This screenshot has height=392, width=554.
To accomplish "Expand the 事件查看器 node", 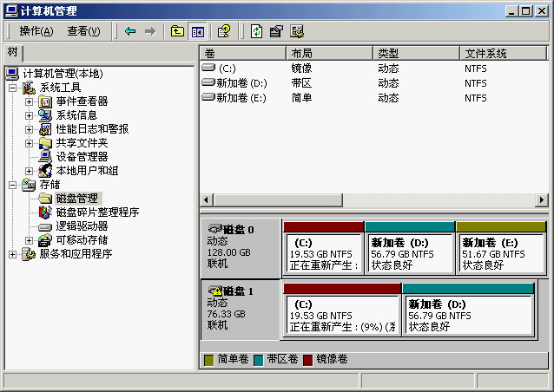I will [x=29, y=101].
